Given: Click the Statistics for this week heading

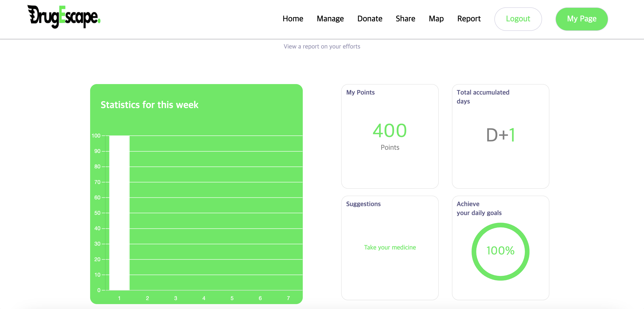Looking at the screenshot, I should (149, 105).
